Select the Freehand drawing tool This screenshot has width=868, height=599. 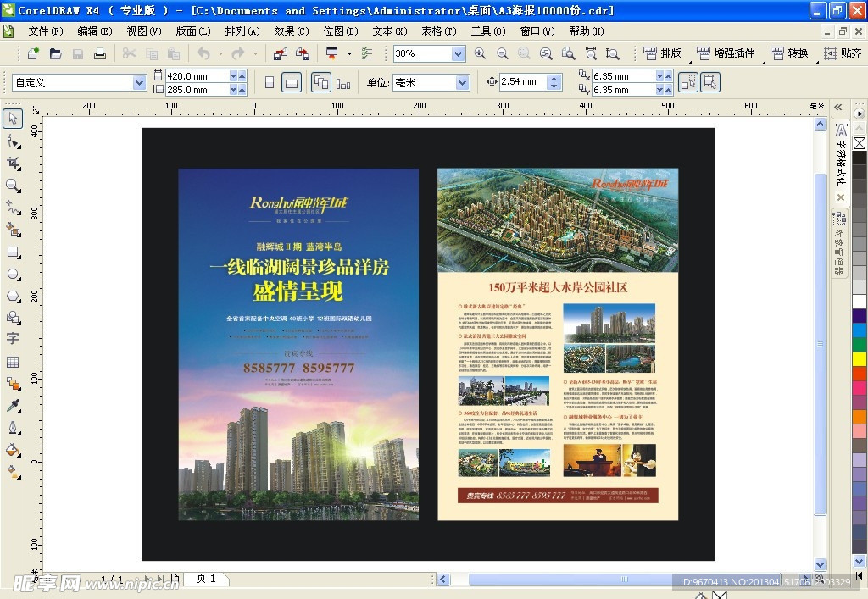(13, 208)
